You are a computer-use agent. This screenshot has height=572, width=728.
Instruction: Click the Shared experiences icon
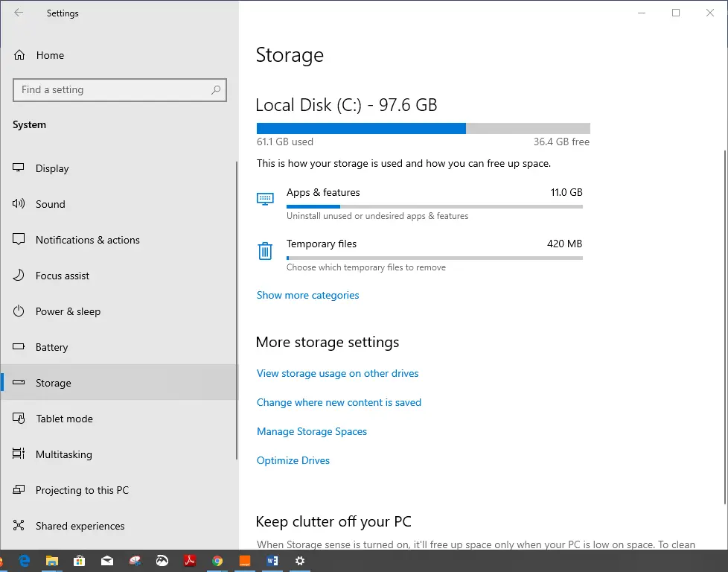pos(19,525)
